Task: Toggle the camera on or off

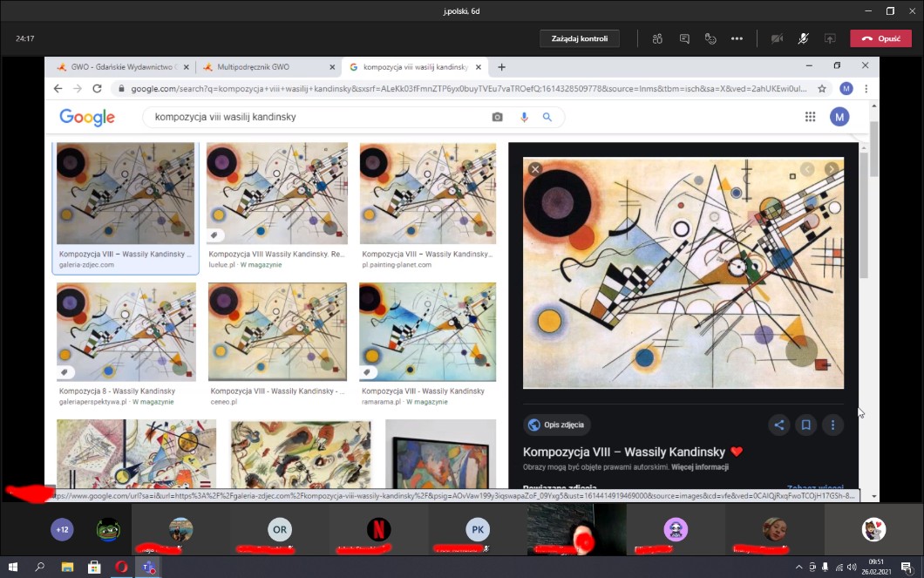Action: coord(776,38)
